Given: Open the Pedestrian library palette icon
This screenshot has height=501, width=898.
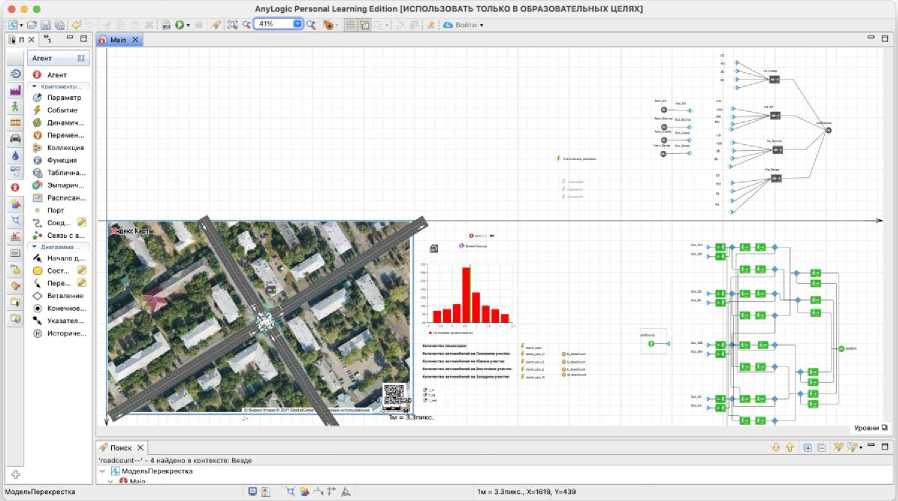Looking at the screenshot, I should point(15,106).
